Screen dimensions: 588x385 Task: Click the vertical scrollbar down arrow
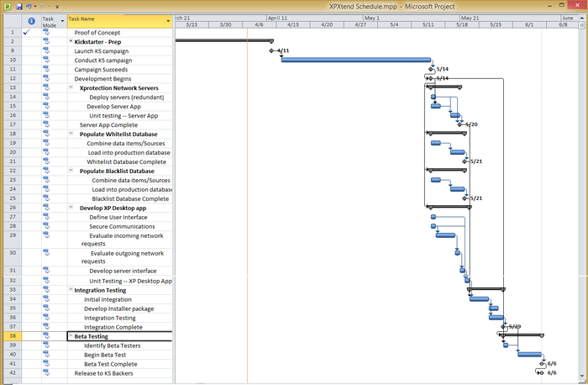[582, 376]
